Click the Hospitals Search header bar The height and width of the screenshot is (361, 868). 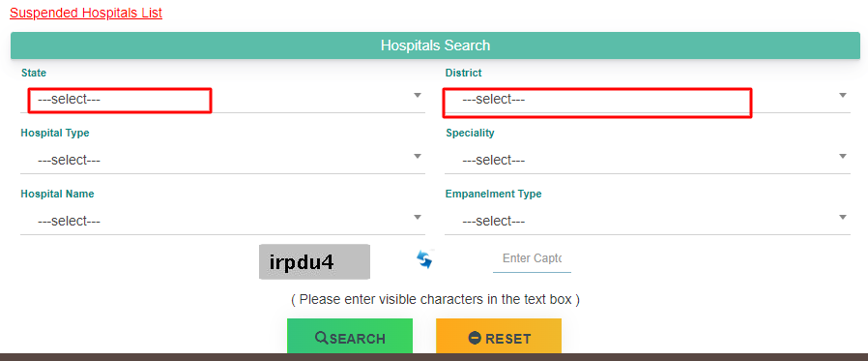pos(435,45)
